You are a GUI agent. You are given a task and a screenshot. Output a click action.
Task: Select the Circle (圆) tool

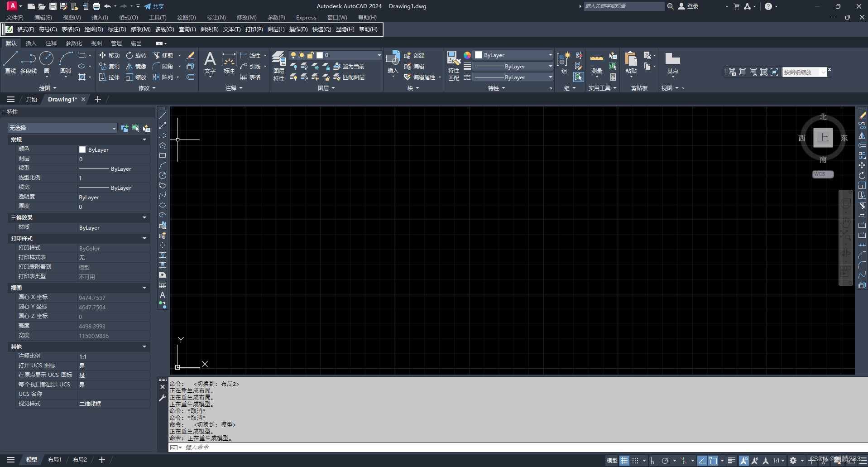(x=47, y=63)
